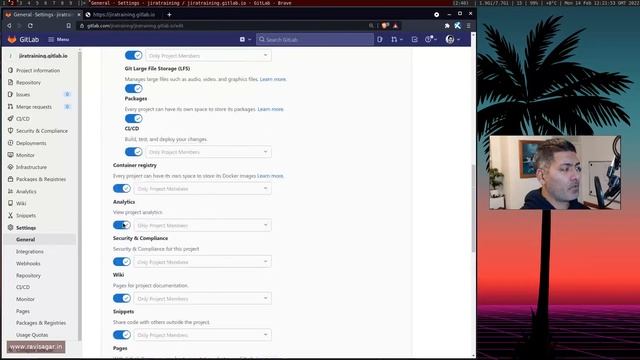640x360 pixels.
Task: Toggle the Packages switch
Action: point(133,118)
